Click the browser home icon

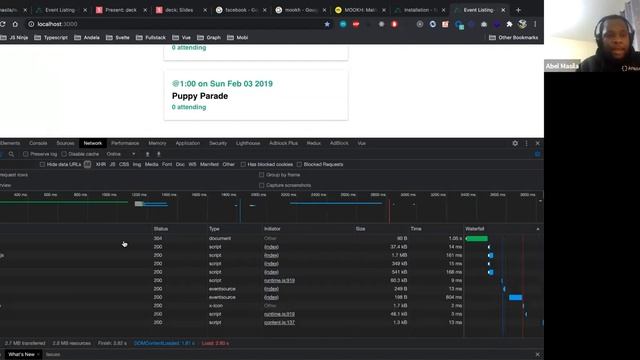15,24
